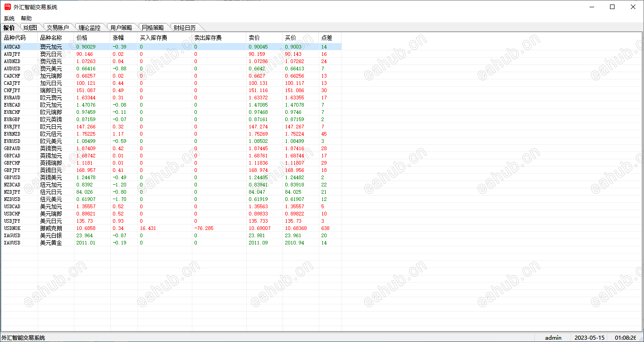Open the 帮助 menu
Viewport: 644px width, 342px height.
click(26, 19)
